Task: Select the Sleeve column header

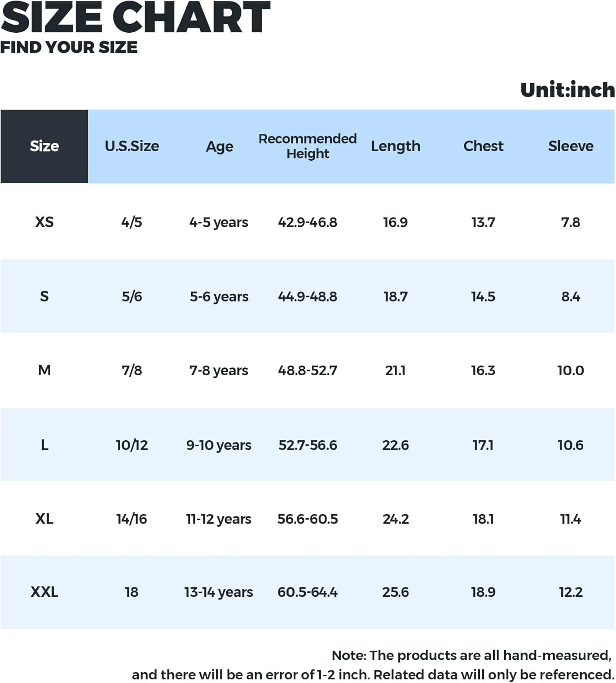Action: pos(570,146)
